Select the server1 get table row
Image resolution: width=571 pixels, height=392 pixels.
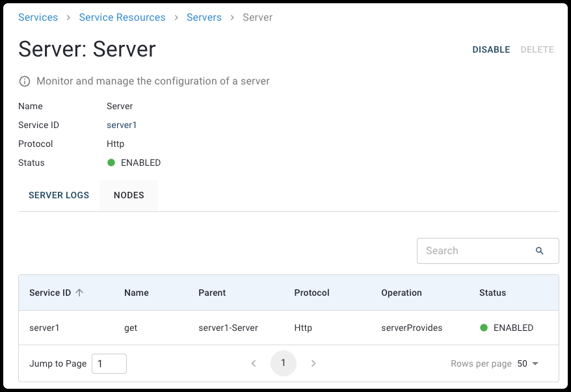point(288,328)
